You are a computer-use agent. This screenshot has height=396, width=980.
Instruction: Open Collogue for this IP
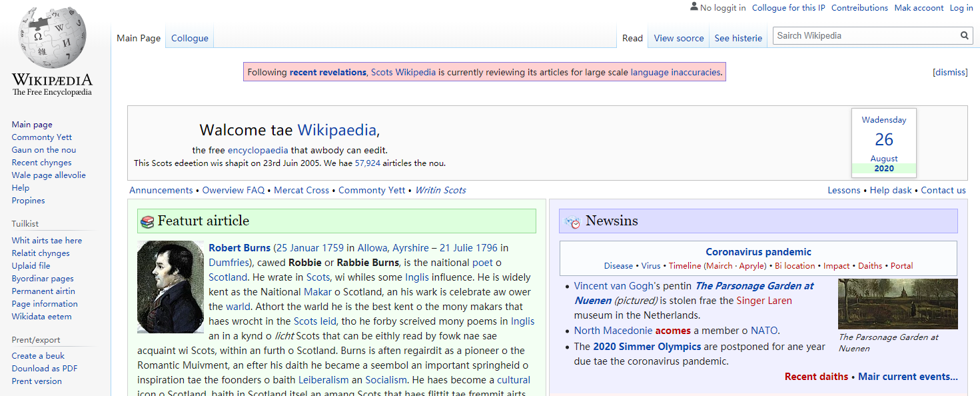click(x=789, y=8)
